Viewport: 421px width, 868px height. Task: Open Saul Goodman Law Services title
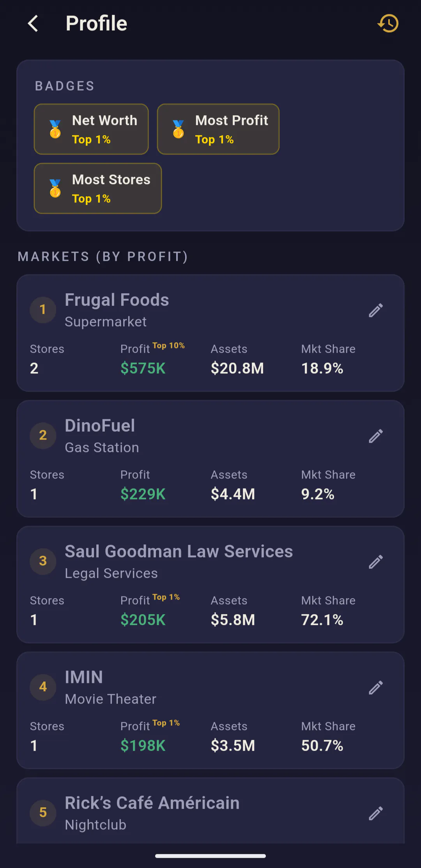pos(179,551)
